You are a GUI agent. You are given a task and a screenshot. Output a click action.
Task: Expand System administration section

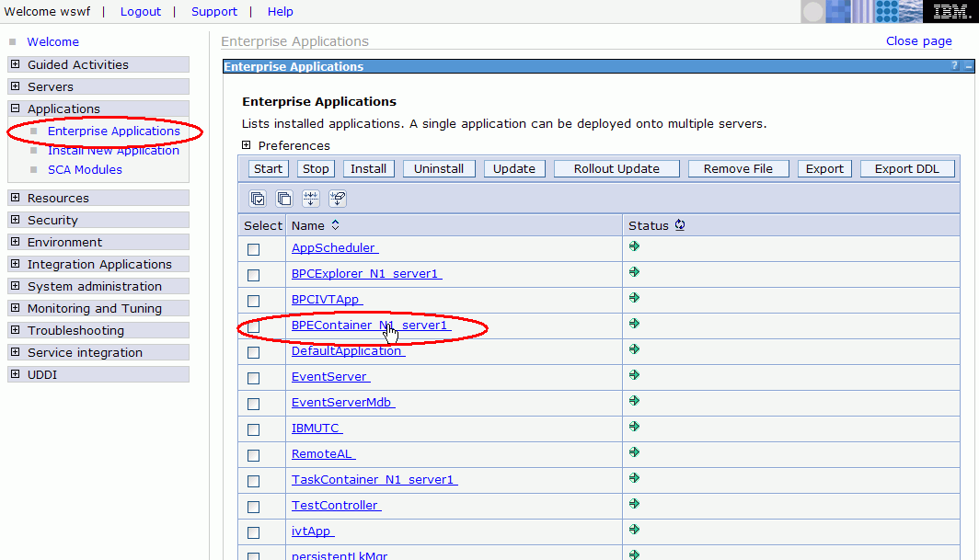pos(15,285)
